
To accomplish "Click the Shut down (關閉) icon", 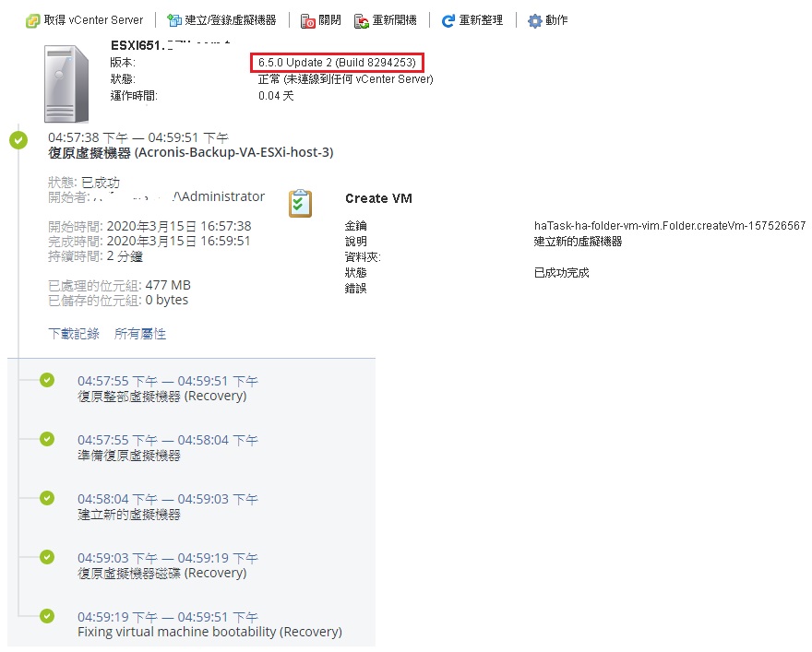I will coord(307,20).
